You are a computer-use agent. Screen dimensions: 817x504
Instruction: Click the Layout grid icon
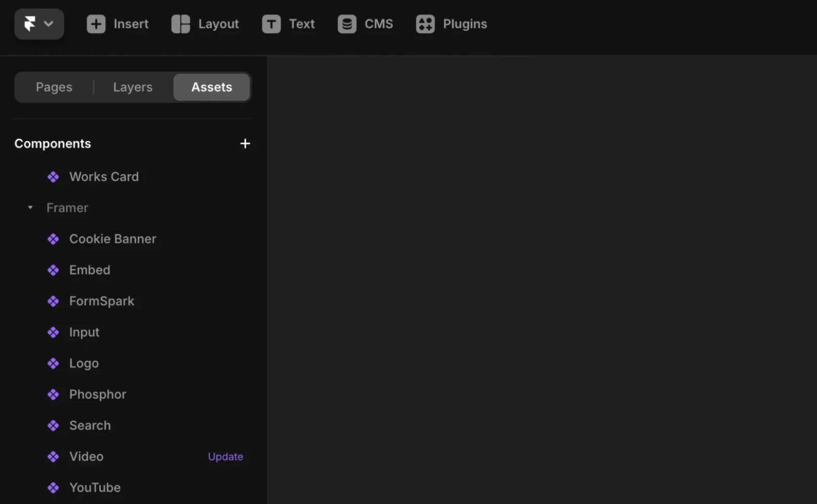[x=181, y=24]
